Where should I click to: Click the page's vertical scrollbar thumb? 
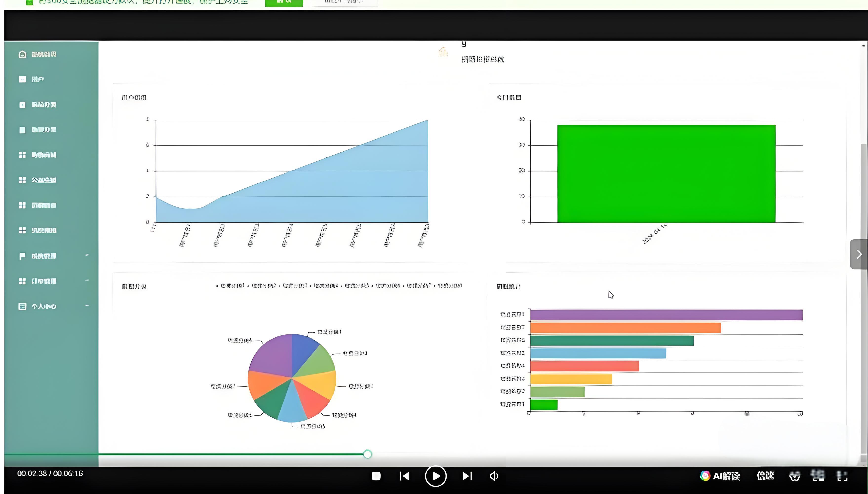pos(864,299)
